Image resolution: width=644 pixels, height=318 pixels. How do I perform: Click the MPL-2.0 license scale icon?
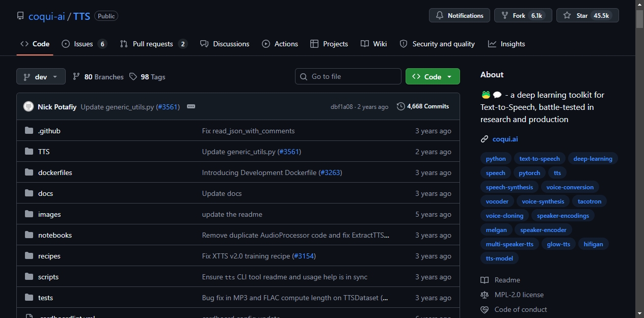coord(485,295)
